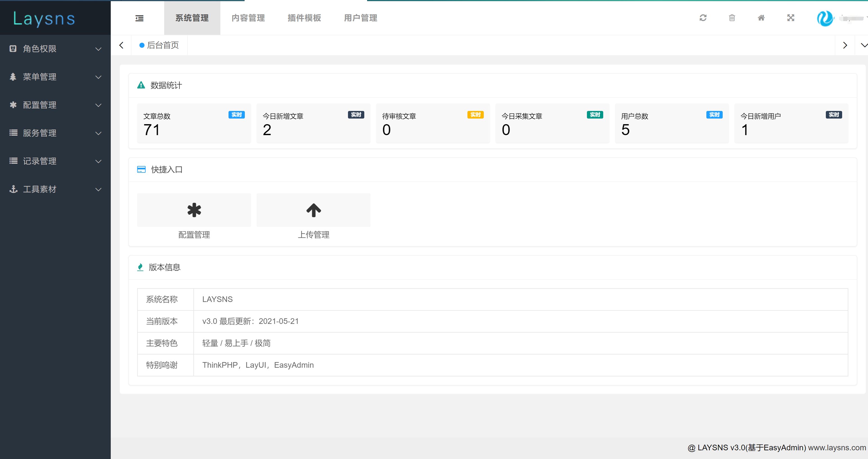This screenshot has height=459, width=868.
Task: Click the 用户总数 value 5
Action: [x=625, y=130]
